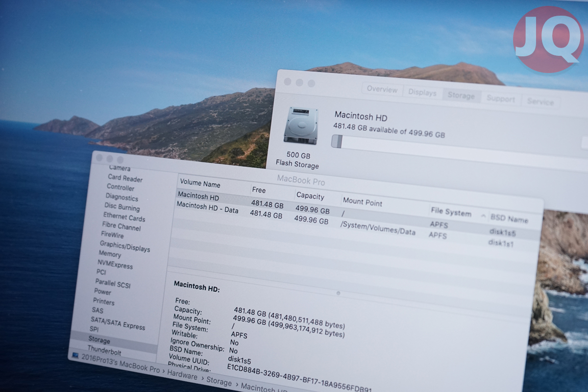Select PCI in the sidebar

(x=101, y=272)
